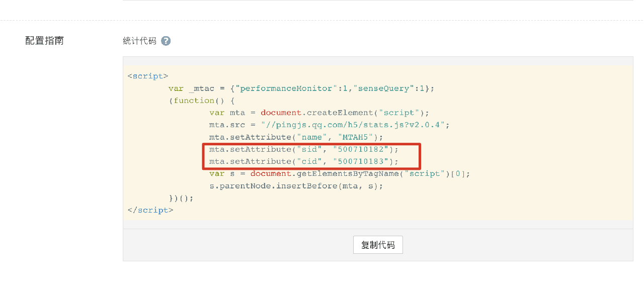Click the "performanceMonitor" key in the code
This screenshot has width=644, height=293.
285,88
